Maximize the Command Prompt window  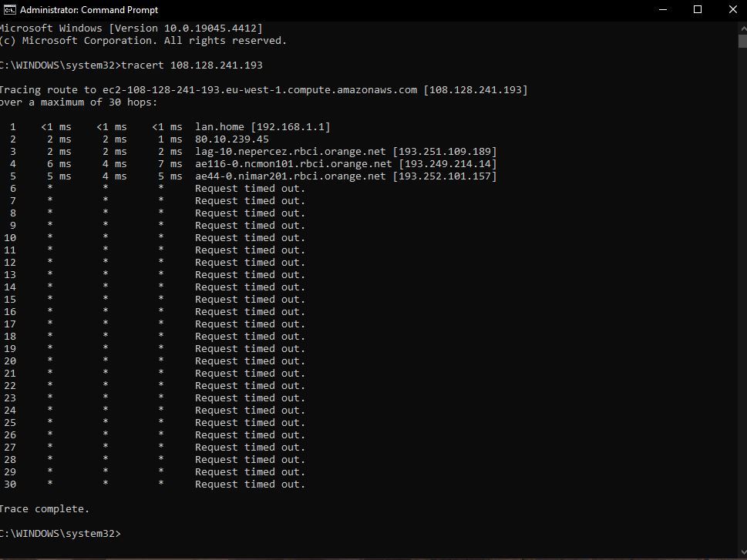coord(698,9)
